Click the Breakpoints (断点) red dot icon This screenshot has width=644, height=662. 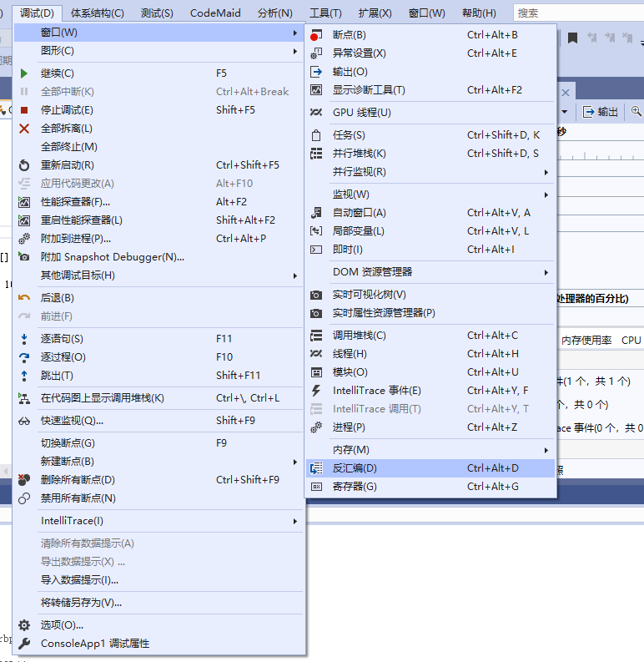[315, 35]
